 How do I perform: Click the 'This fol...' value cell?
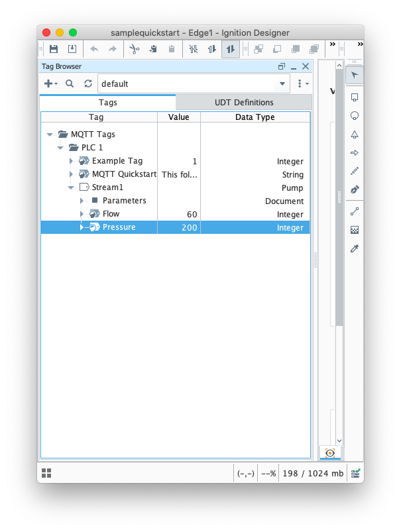(179, 174)
